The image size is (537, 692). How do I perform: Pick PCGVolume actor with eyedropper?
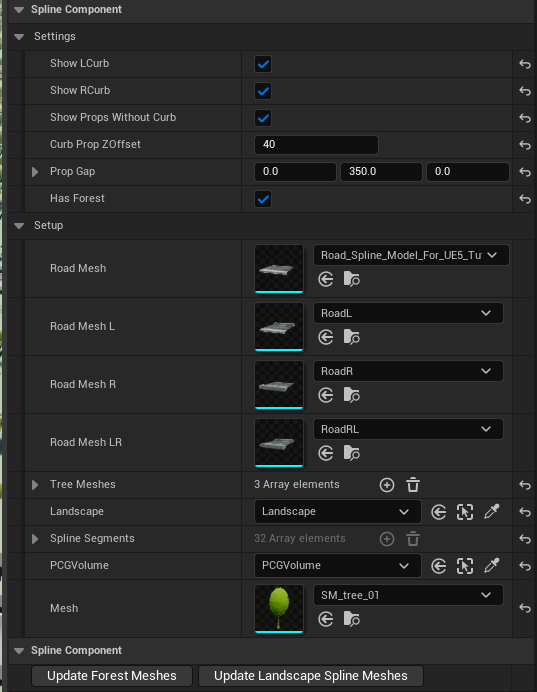click(x=492, y=566)
